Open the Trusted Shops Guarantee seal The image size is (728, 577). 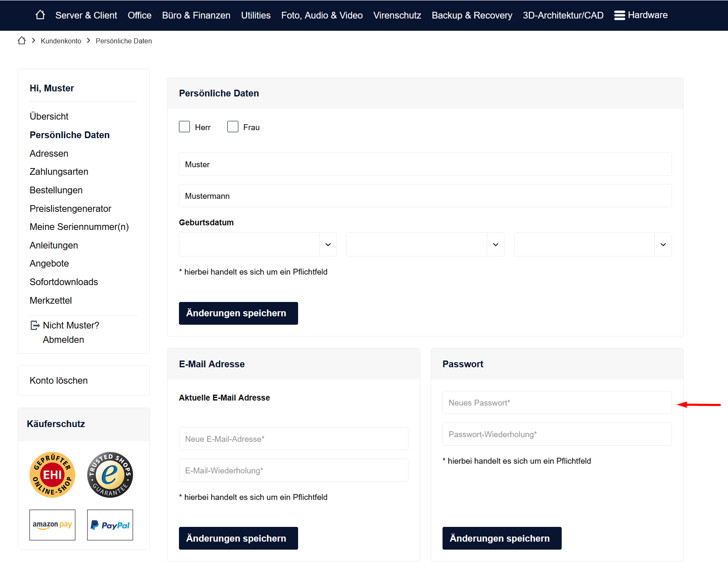tap(110, 475)
